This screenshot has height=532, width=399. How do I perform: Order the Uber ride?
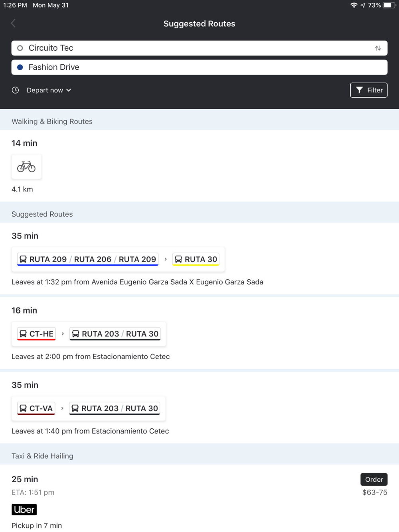(374, 479)
